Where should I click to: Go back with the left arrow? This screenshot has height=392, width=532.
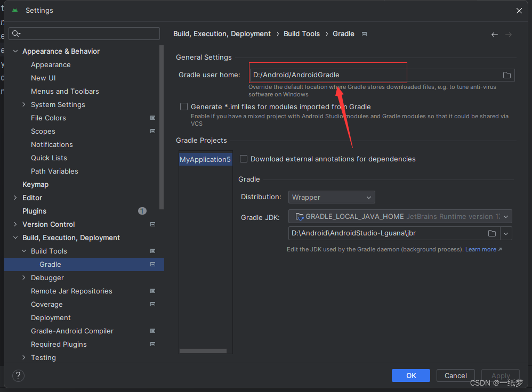[494, 35]
